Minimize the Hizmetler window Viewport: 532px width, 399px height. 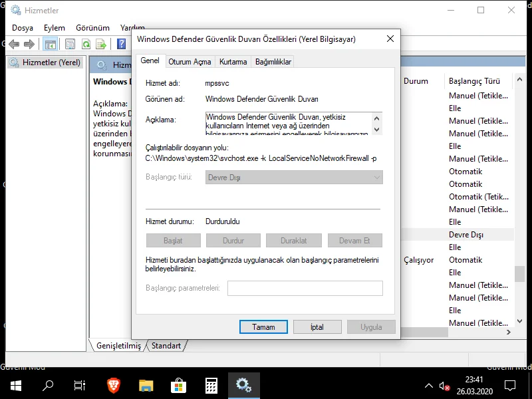pyautogui.click(x=451, y=10)
